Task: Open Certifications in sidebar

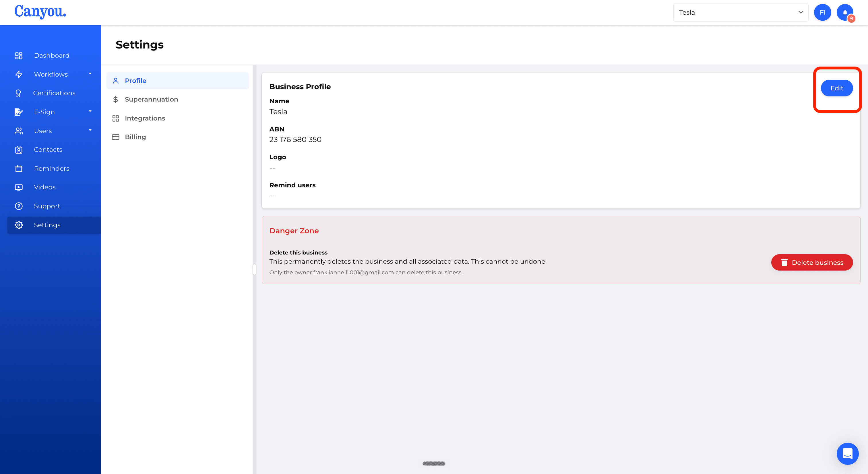Action: [x=54, y=93]
